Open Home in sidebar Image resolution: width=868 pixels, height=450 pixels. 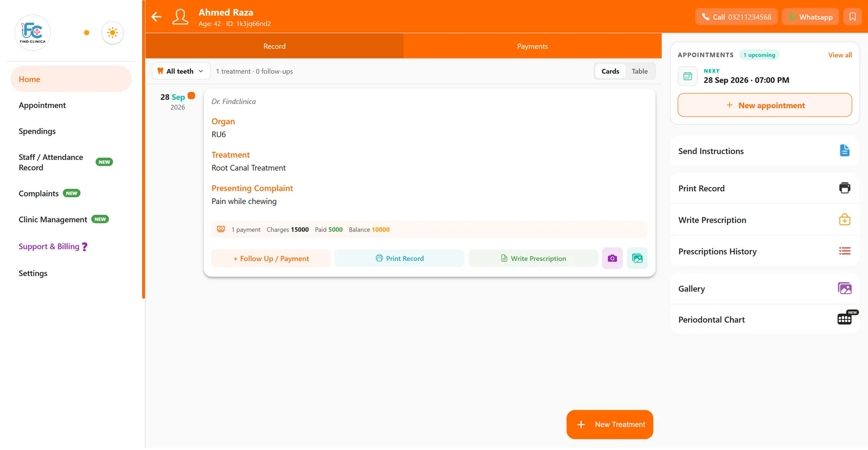pyautogui.click(x=71, y=79)
